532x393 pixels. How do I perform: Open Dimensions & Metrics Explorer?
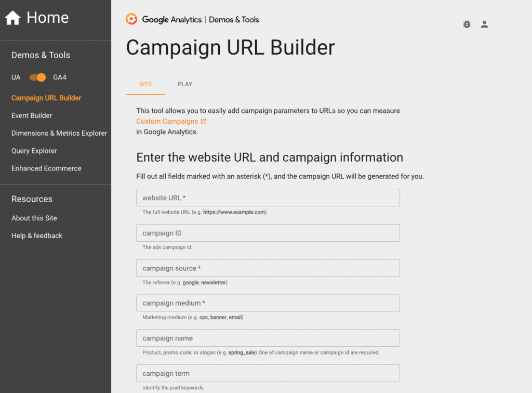(59, 133)
